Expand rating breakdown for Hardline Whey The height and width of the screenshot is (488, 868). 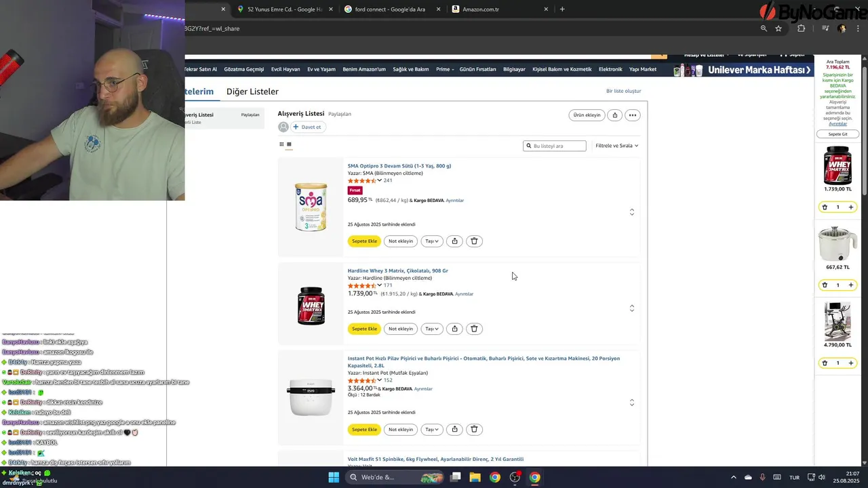(380, 285)
